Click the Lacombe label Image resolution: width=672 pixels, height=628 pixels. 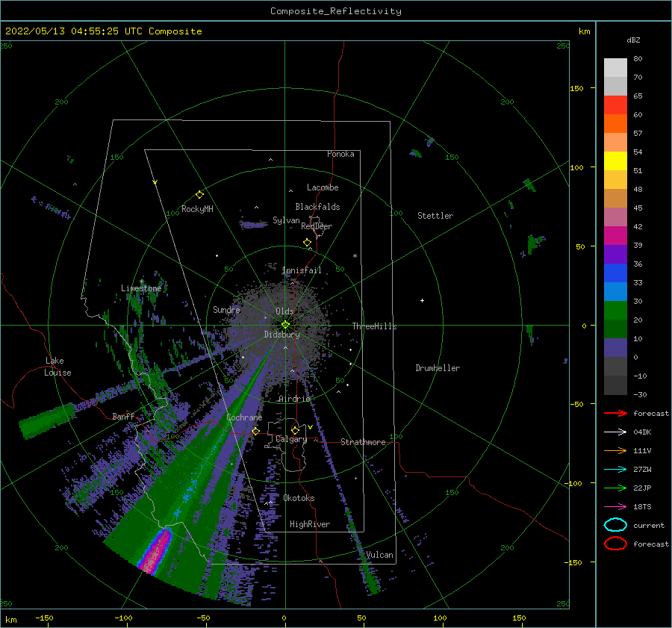tap(323, 187)
